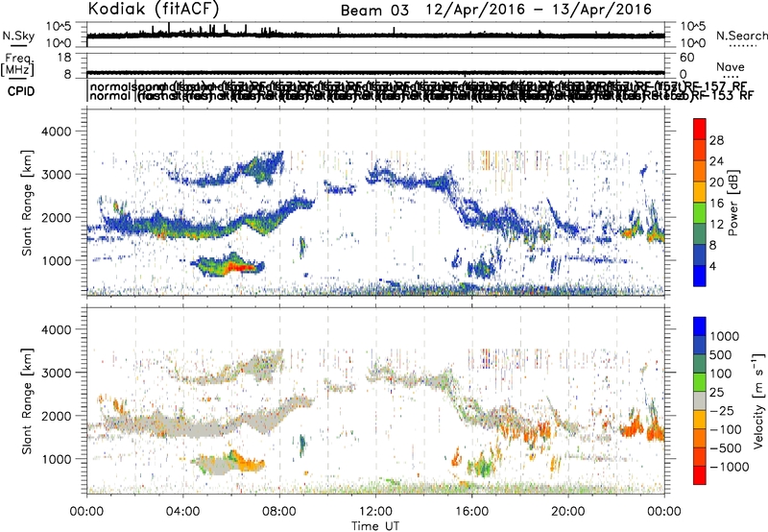
Task: Click the "Slant Range [km]" label of the velocity panel
Action: [x=27, y=401]
